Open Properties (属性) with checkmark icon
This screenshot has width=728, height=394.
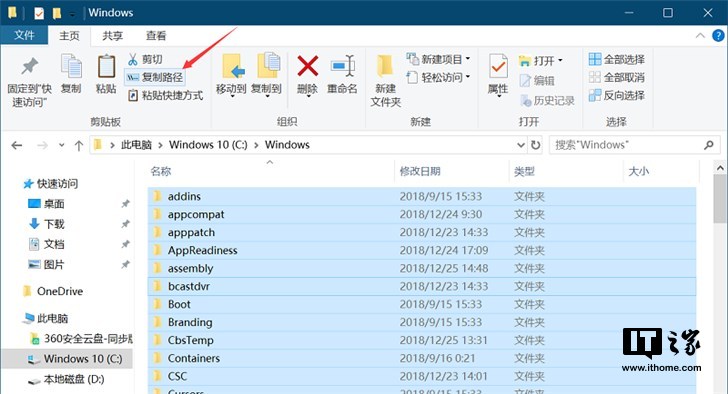[x=498, y=75]
